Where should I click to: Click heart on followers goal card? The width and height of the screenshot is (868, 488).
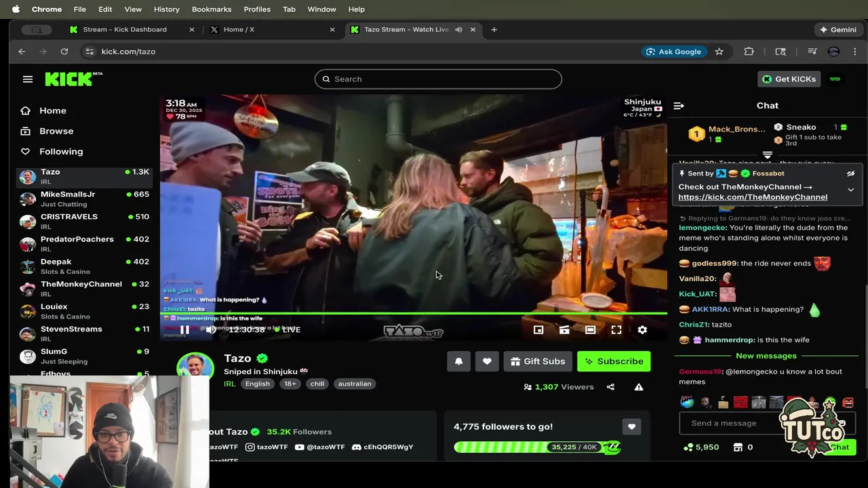coord(631,426)
